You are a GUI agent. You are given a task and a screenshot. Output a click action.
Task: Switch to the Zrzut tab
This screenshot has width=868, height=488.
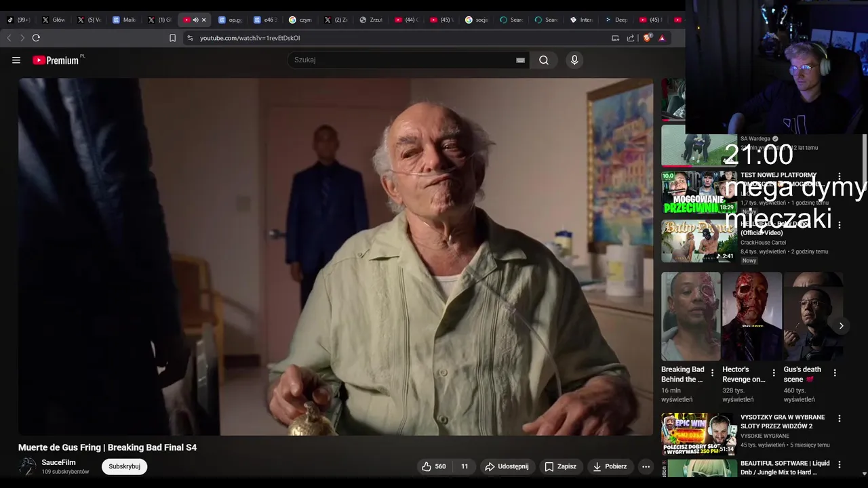pos(371,20)
